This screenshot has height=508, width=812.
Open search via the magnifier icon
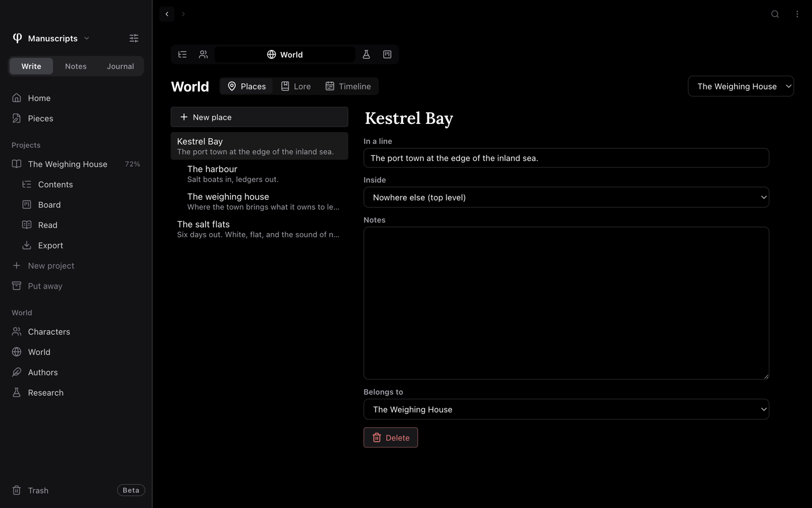tap(775, 14)
